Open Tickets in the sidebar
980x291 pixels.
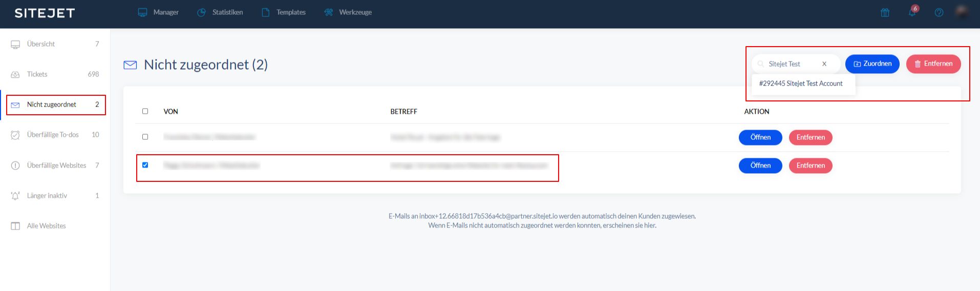tap(37, 74)
